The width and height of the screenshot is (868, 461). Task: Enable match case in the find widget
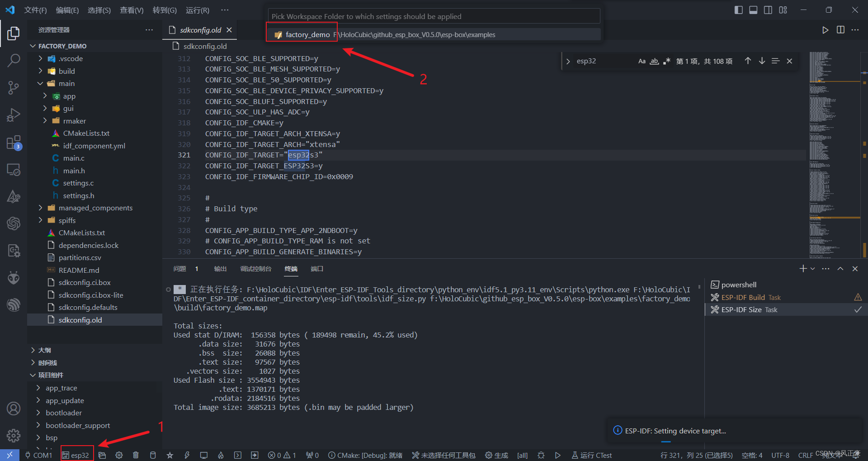pos(642,61)
